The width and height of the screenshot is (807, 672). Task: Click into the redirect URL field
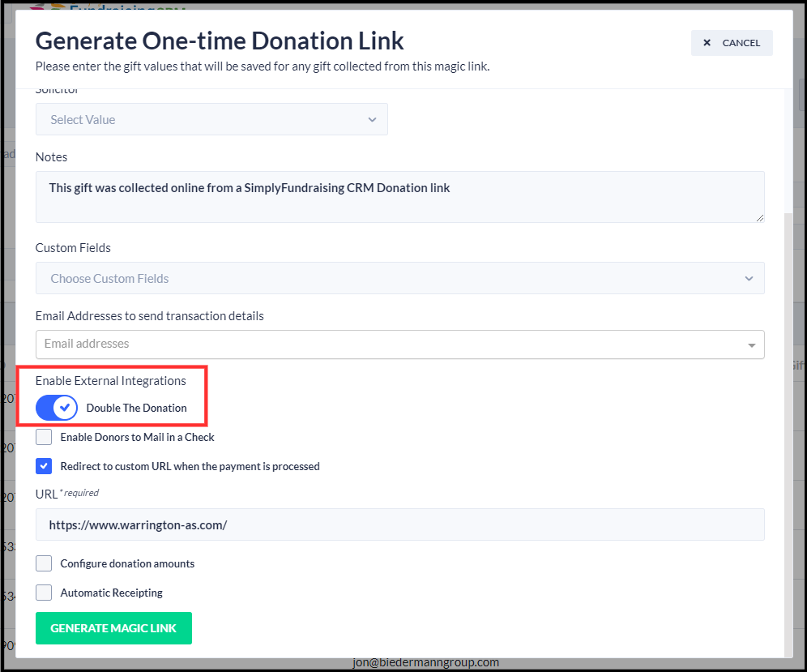pyautogui.click(x=399, y=525)
